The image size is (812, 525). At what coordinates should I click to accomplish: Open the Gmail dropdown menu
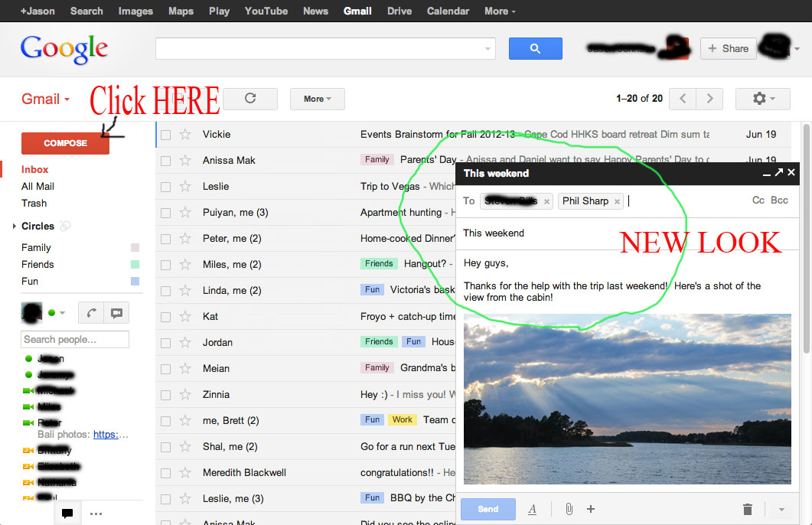[45, 99]
